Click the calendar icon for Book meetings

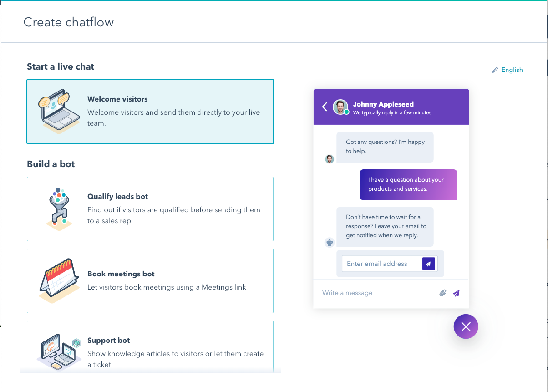(60, 281)
